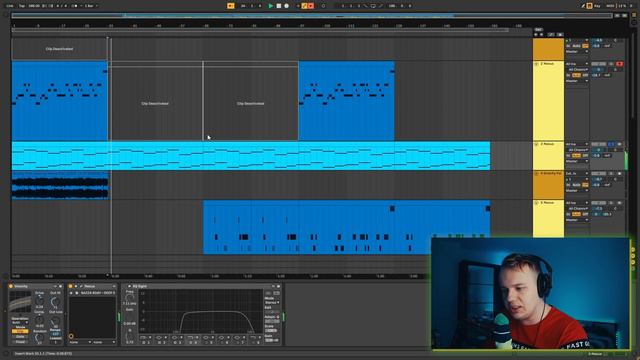
Task: Click the Velocity Random knob
Action: [39, 338]
